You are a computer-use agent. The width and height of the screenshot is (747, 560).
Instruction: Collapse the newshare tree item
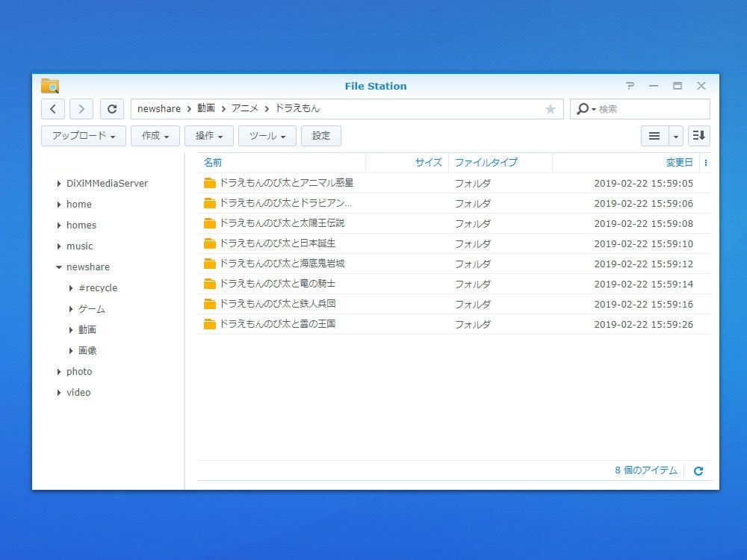tap(59, 267)
